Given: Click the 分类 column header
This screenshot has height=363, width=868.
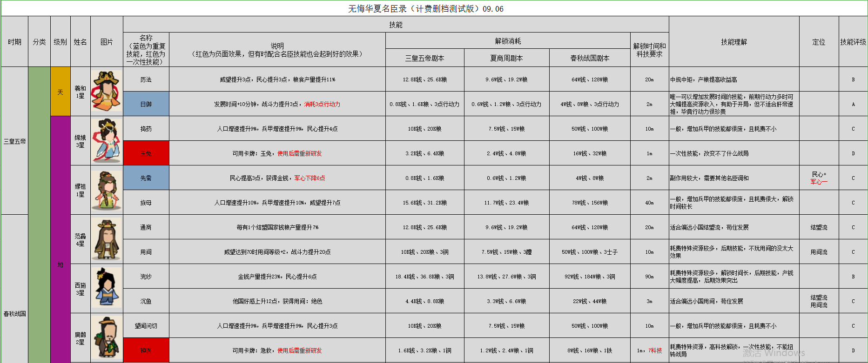Looking at the screenshot, I should point(39,42).
